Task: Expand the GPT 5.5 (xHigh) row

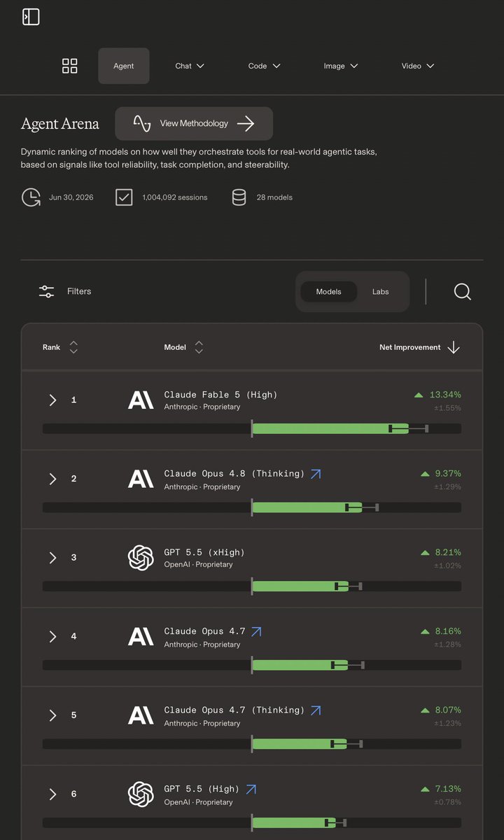Action: [x=52, y=557]
